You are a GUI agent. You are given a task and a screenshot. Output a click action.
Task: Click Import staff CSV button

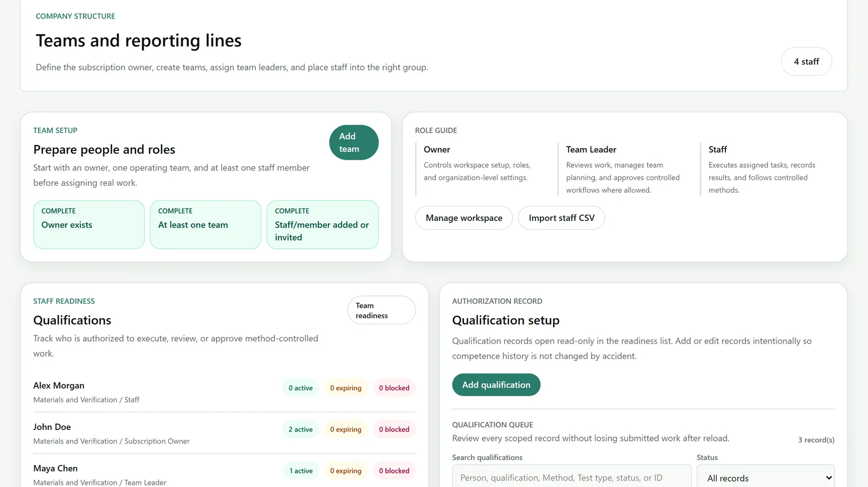pyautogui.click(x=561, y=218)
